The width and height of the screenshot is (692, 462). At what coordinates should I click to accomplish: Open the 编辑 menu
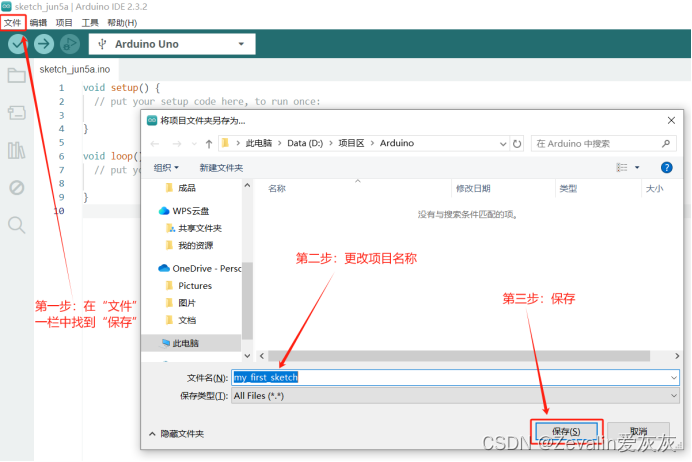38,23
